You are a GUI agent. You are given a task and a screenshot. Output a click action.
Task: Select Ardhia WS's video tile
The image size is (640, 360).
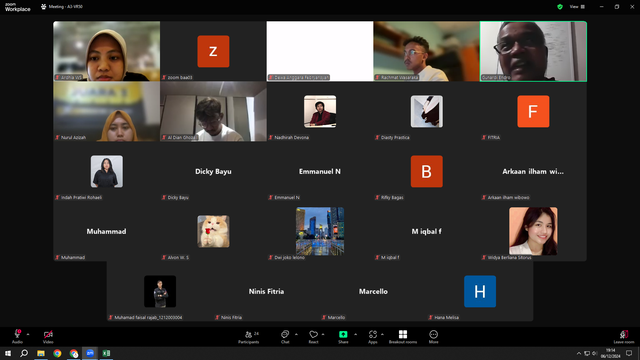click(x=107, y=51)
